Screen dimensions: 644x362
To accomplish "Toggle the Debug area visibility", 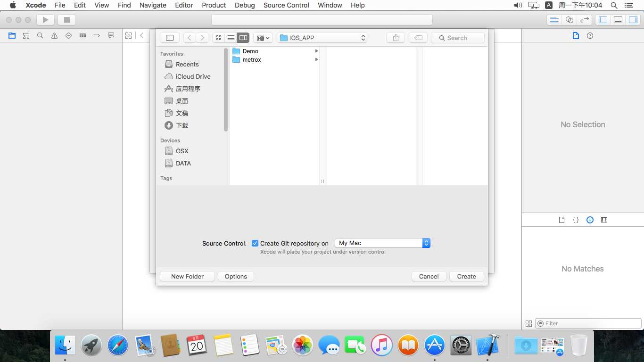I will click(x=618, y=20).
